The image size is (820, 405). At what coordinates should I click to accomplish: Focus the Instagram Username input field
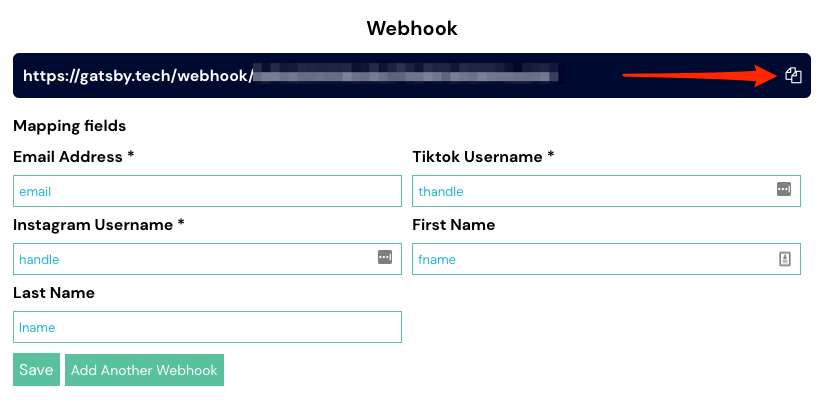pos(207,258)
